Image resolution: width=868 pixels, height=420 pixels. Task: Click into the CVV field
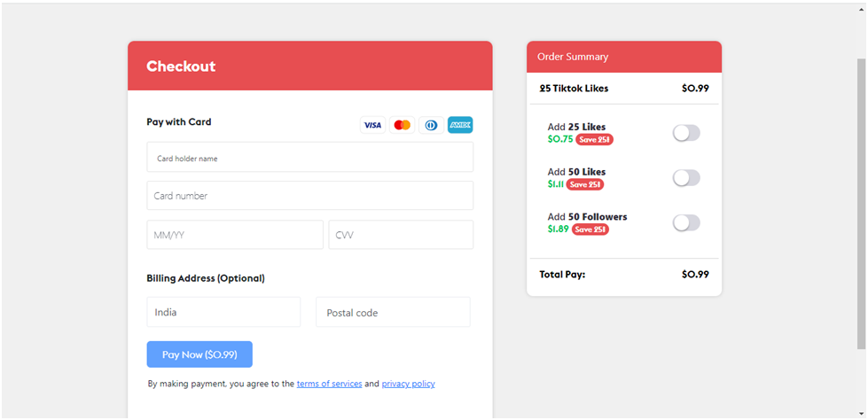[x=401, y=235]
